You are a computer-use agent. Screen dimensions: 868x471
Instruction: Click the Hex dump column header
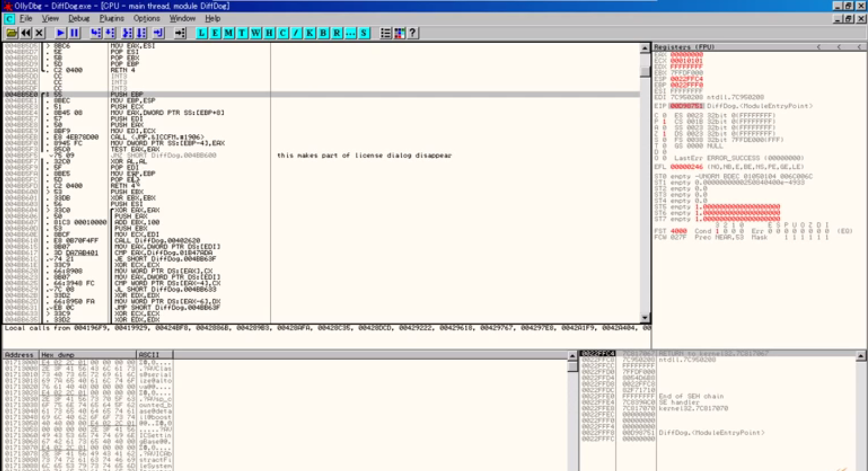pos(87,355)
